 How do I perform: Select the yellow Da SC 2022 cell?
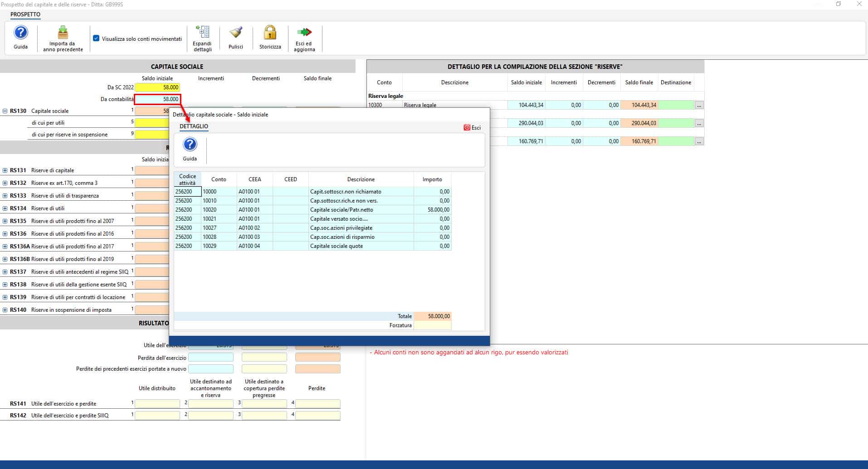tap(157, 87)
